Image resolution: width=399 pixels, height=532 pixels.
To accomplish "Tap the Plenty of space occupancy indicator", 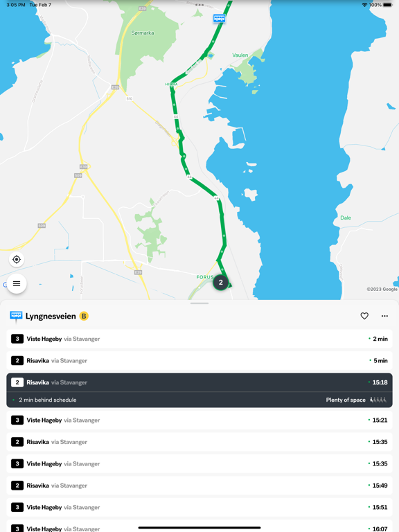I will (x=356, y=400).
